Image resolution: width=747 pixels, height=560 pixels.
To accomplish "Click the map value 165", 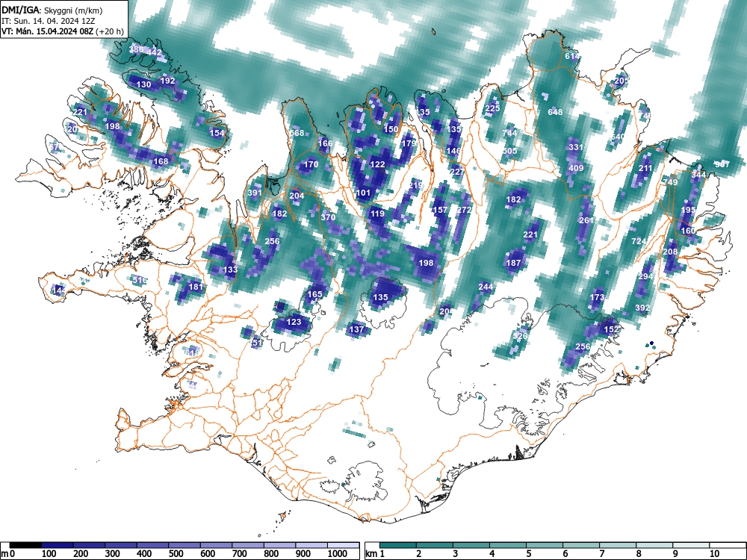I will [314, 294].
